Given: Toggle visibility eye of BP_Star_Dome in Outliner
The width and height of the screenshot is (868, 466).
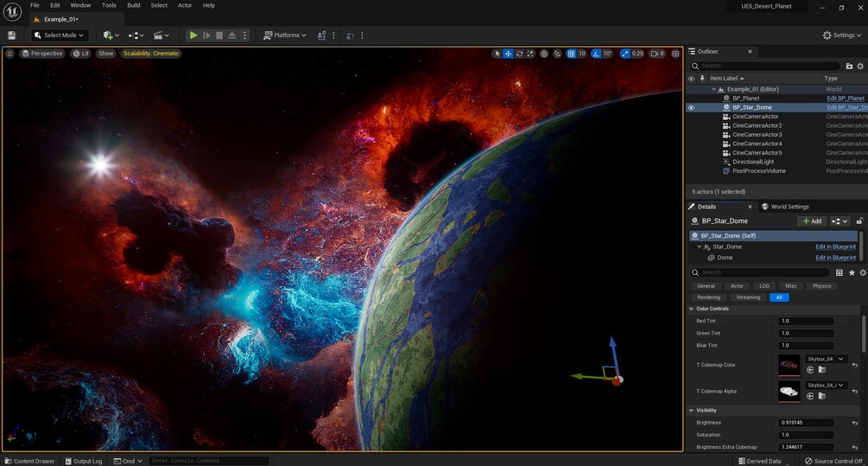Looking at the screenshot, I should coord(691,107).
